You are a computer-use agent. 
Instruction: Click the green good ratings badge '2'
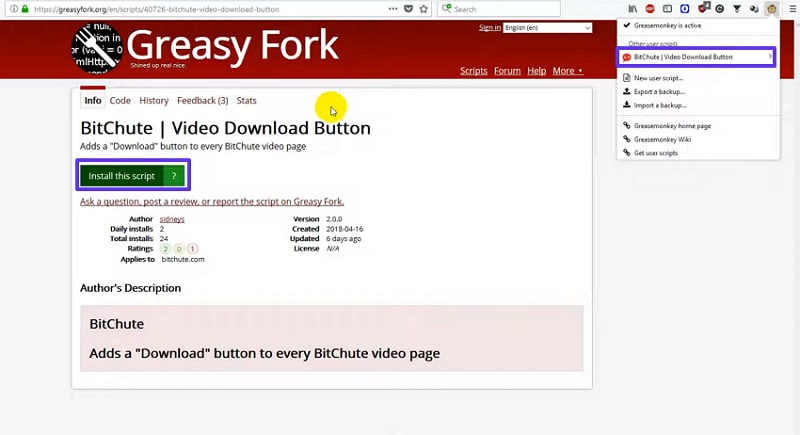tap(165, 249)
